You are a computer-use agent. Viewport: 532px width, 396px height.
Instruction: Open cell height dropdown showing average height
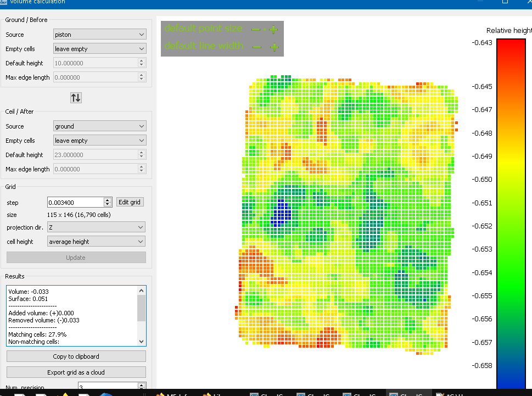coord(96,242)
